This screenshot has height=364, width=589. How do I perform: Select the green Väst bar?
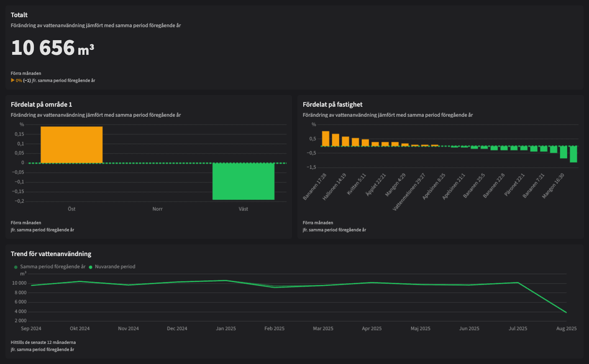243,181
